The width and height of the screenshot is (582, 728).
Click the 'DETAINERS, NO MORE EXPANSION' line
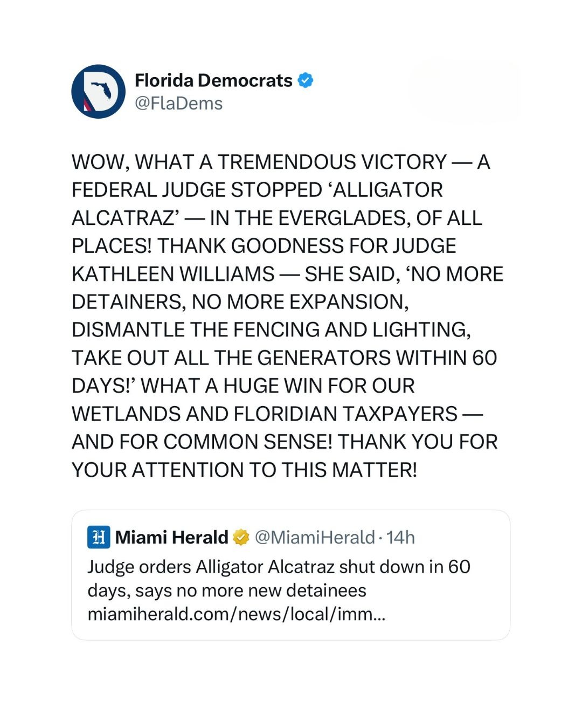pyautogui.click(x=240, y=302)
